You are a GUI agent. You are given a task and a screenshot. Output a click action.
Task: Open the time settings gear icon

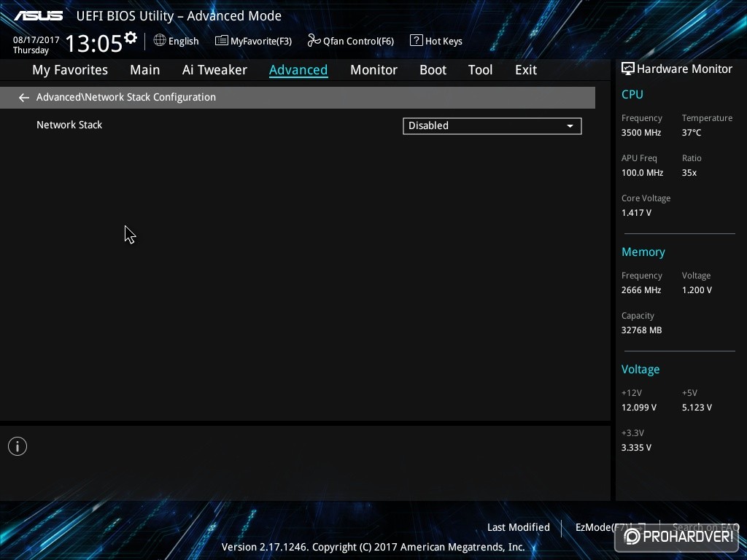131,38
